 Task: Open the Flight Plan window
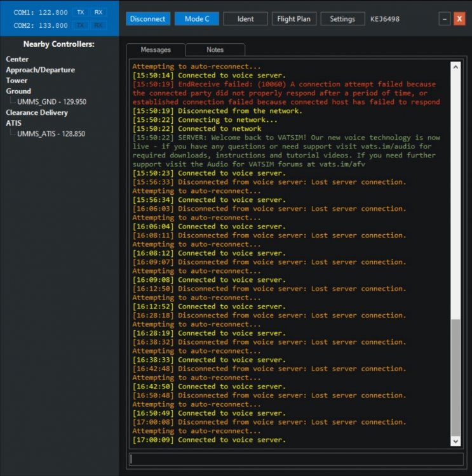pos(295,19)
